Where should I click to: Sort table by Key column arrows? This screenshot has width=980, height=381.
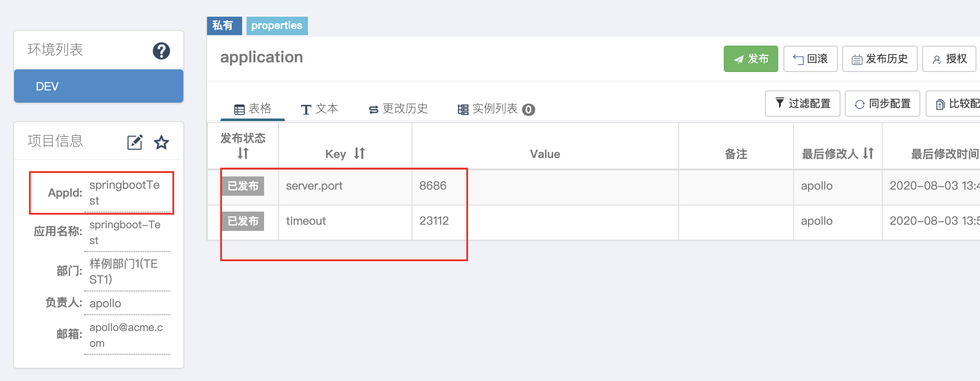[x=359, y=153]
